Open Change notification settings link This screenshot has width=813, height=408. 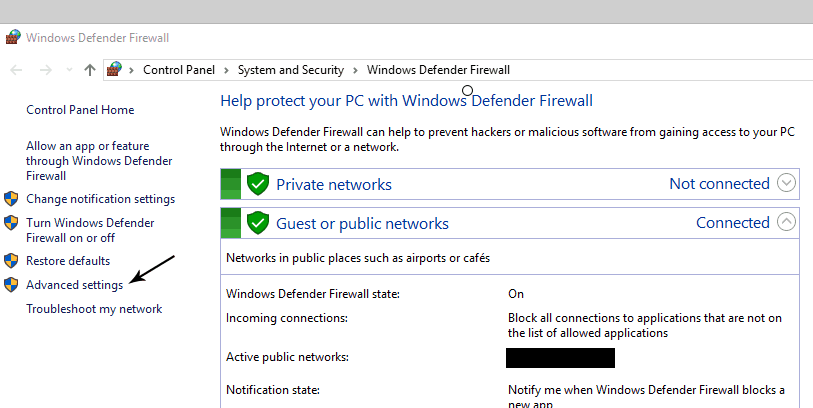click(101, 199)
